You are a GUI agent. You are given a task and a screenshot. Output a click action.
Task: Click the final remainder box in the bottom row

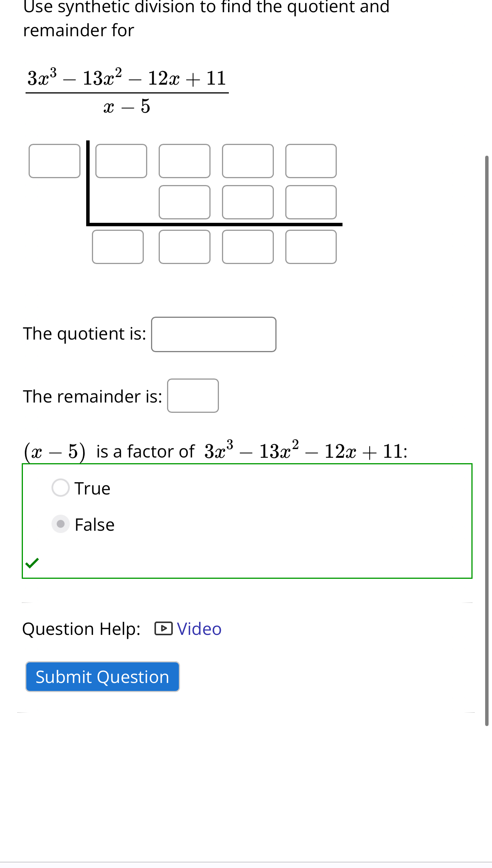[x=311, y=247]
